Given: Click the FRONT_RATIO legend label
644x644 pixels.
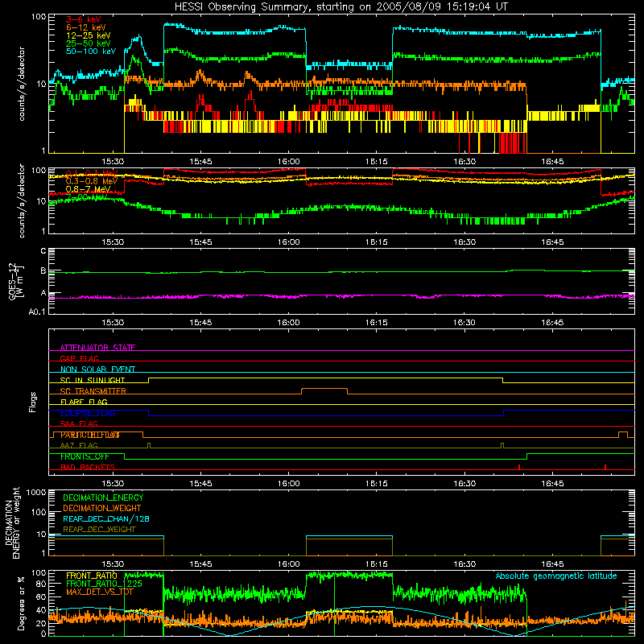Looking at the screenshot, I should [92, 576].
